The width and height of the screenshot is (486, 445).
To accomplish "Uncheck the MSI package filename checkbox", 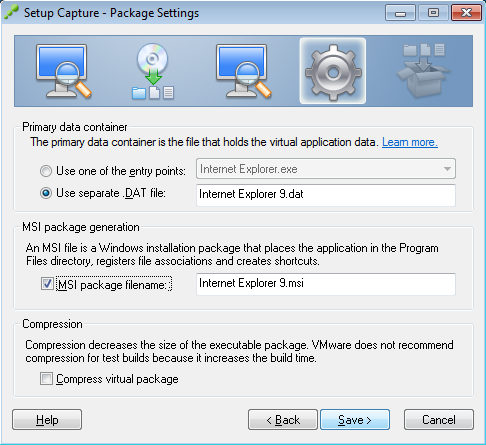I will click(47, 284).
